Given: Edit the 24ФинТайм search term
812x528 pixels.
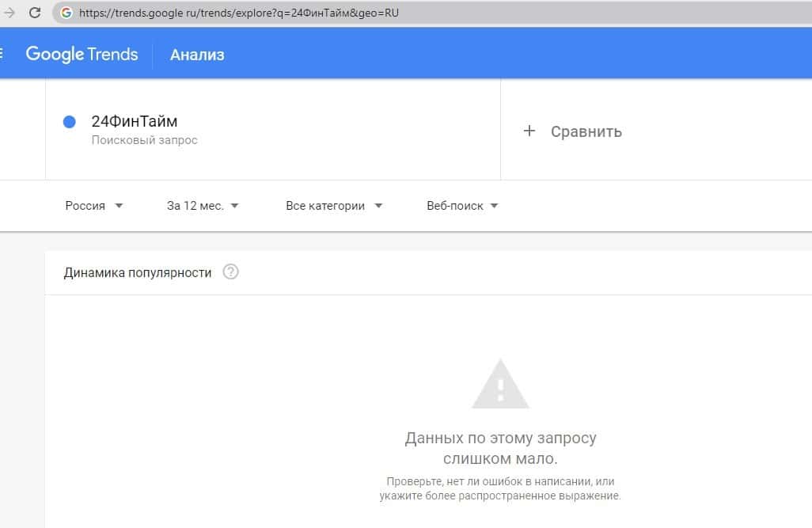Looking at the screenshot, I should point(135,122).
